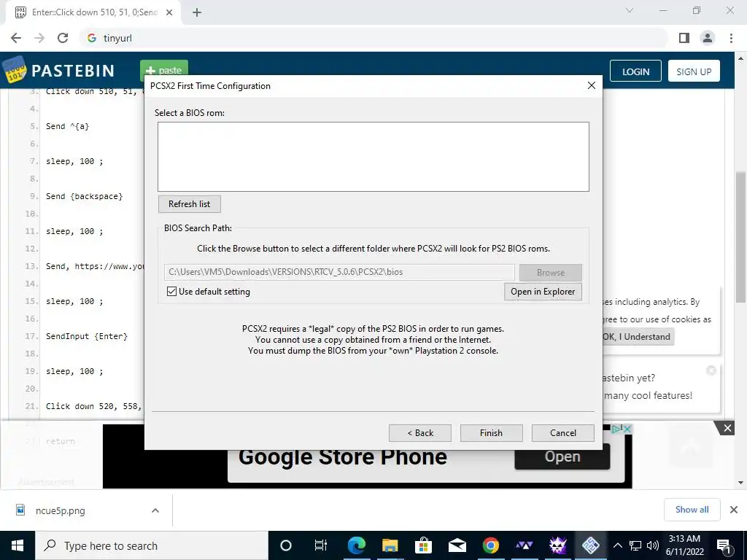Click the Cortana circle icon on taskbar
The height and width of the screenshot is (560, 747).
point(285,545)
